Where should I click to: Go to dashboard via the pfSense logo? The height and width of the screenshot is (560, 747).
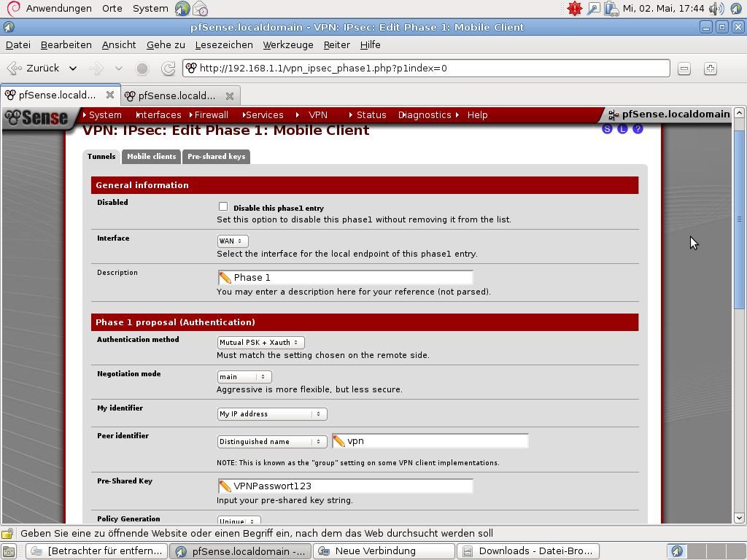[36, 117]
